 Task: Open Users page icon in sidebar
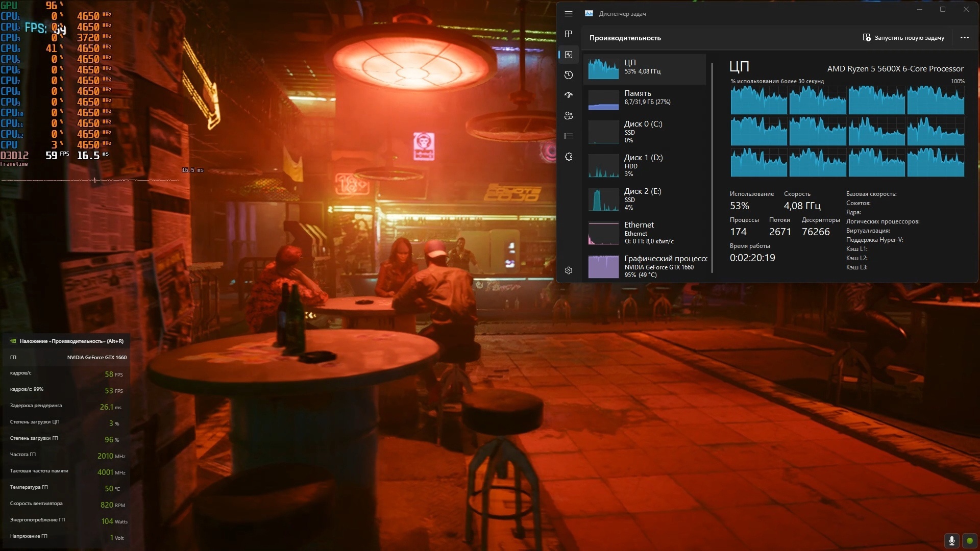pos(569,116)
